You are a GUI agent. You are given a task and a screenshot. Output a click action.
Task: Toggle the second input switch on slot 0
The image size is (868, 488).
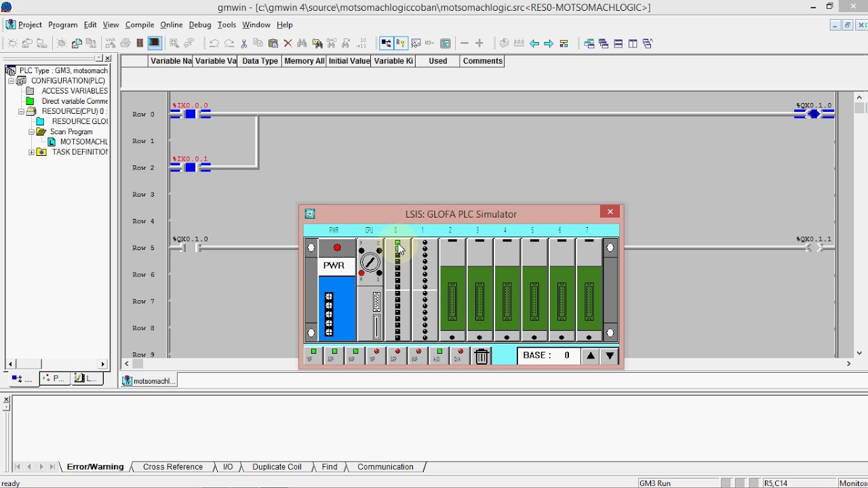[x=397, y=249]
